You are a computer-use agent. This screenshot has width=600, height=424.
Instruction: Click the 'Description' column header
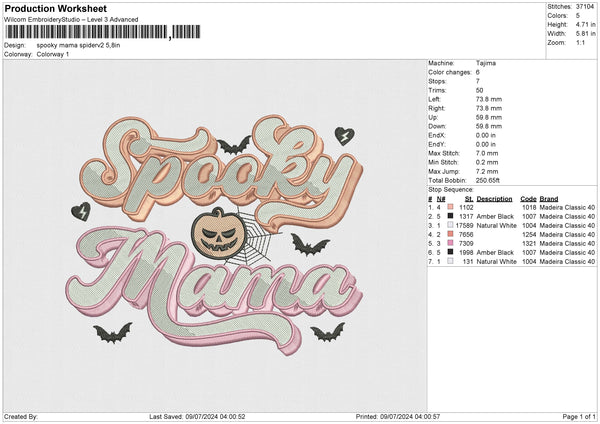(494, 199)
